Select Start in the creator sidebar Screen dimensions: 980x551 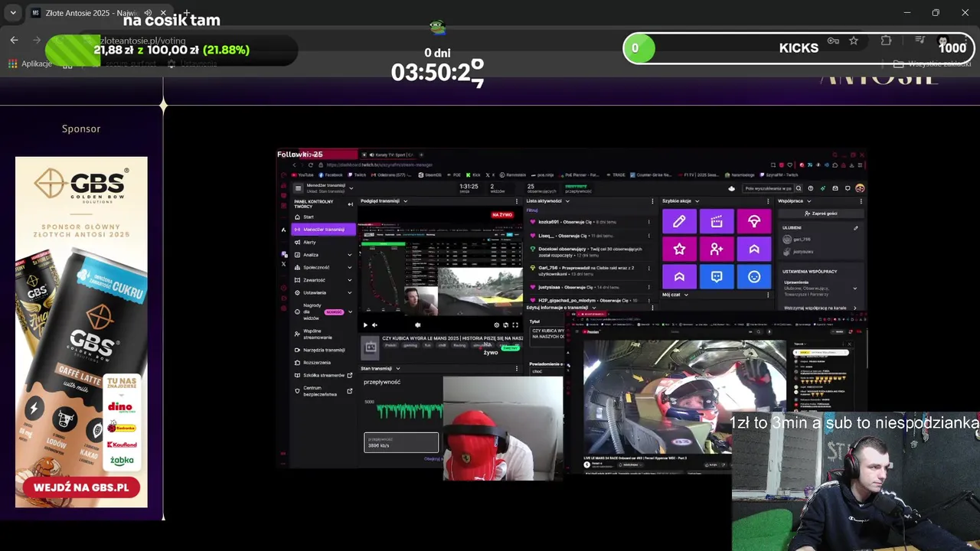click(x=324, y=217)
